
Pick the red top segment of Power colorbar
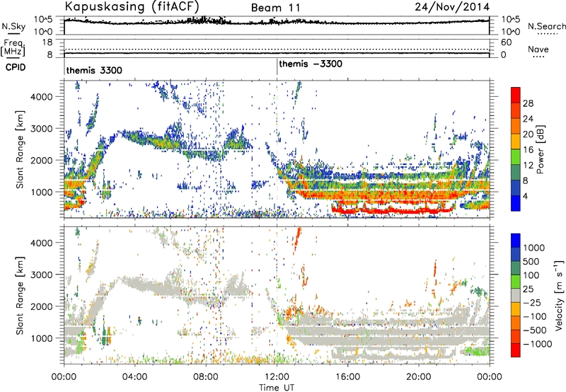pos(516,96)
